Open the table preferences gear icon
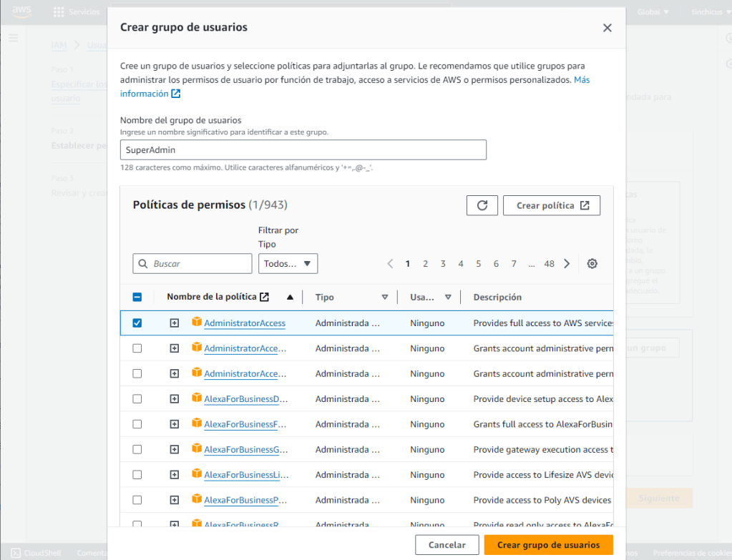The image size is (732, 560). [x=592, y=264]
